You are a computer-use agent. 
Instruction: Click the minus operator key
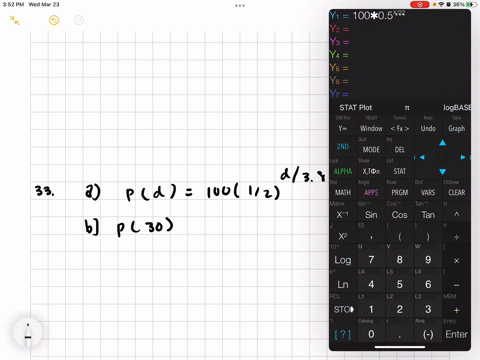tap(456, 285)
